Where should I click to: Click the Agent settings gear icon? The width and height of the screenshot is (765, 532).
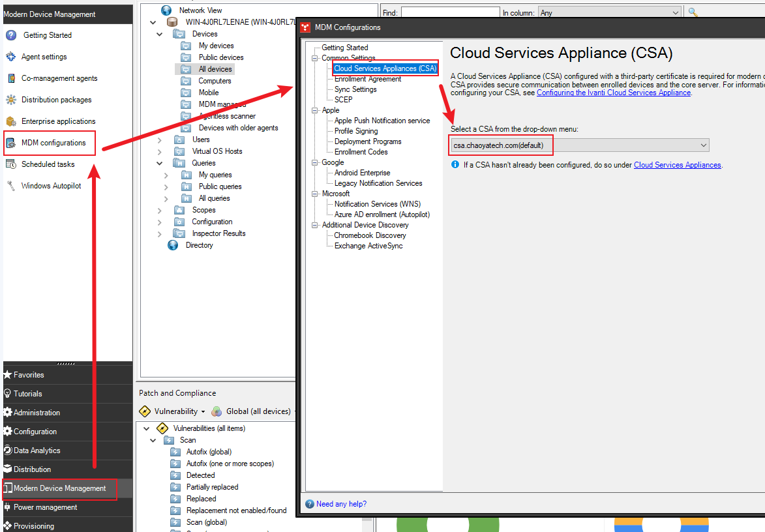click(10, 57)
